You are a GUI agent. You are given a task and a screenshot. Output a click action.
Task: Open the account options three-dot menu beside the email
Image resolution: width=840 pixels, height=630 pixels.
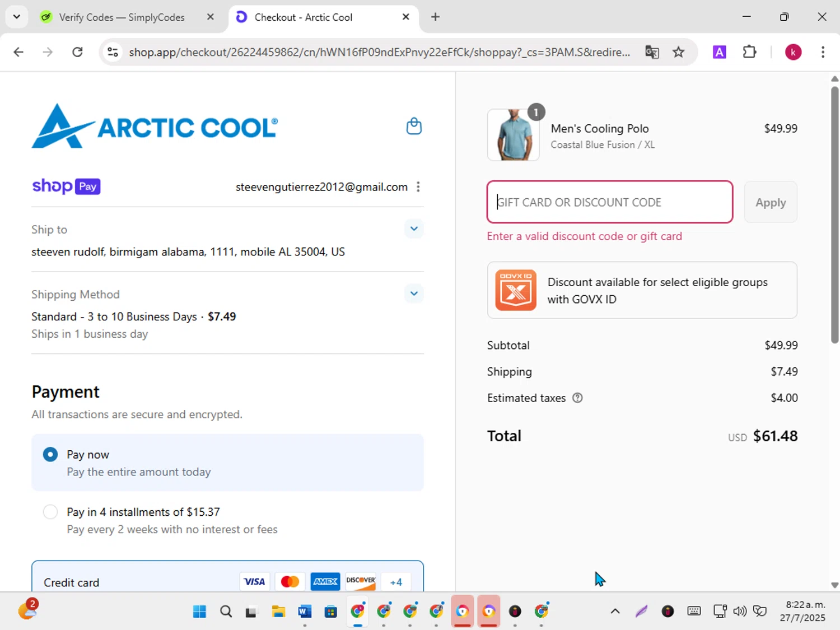tap(418, 187)
